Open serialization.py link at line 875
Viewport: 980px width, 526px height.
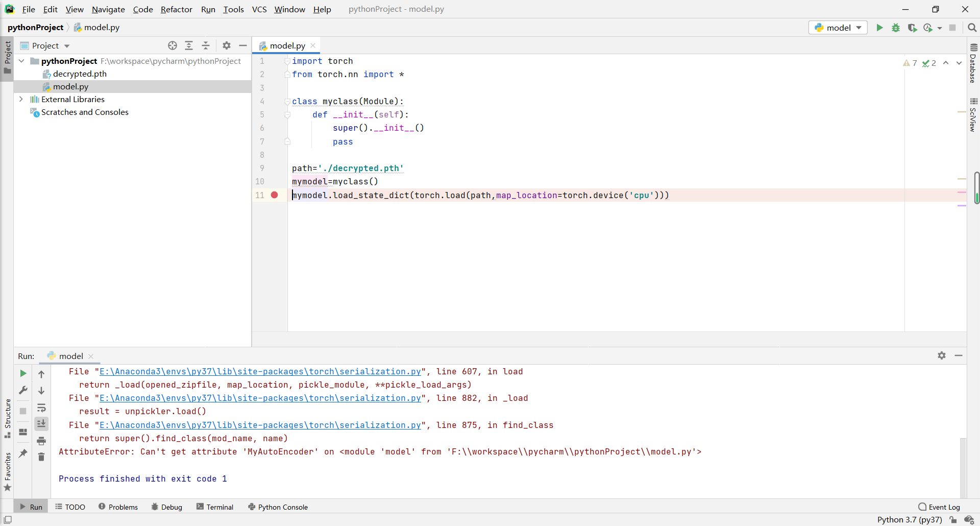click(260, 425)
